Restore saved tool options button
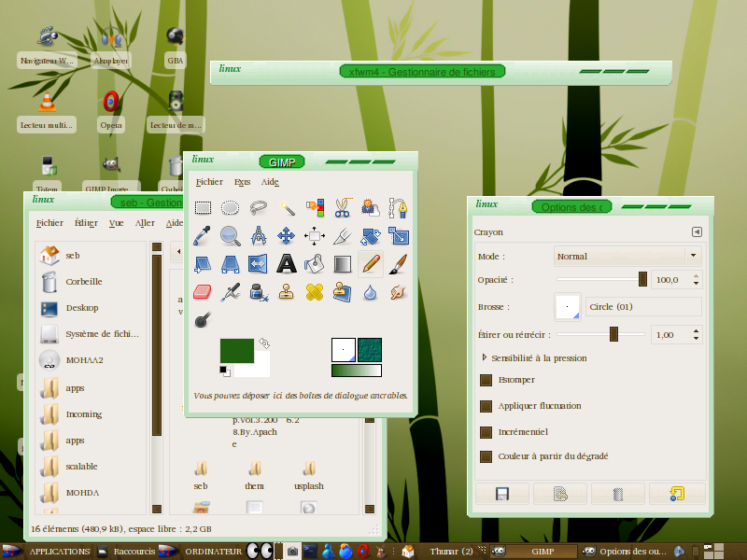This screenshot has height=560, width=747. 560,494
